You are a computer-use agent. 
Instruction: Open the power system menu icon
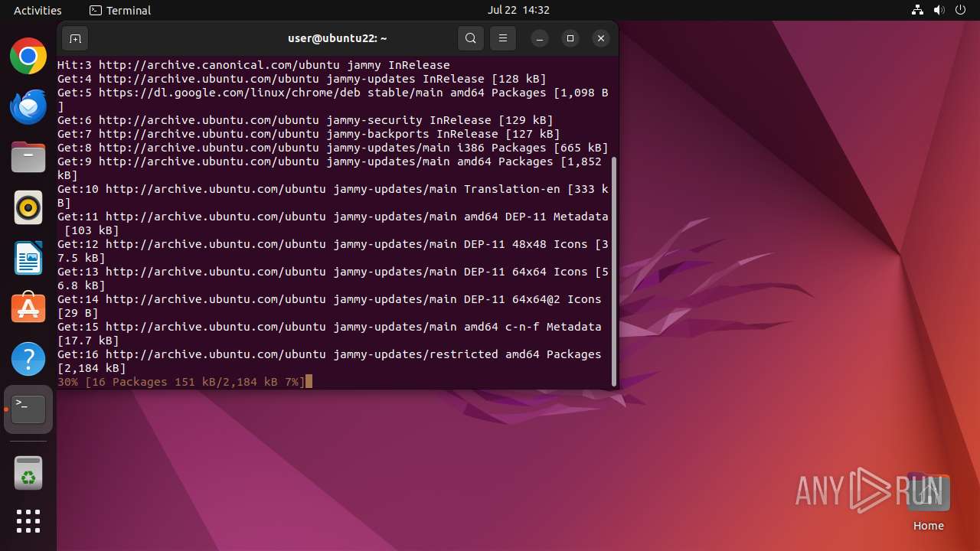pos(961,11)
